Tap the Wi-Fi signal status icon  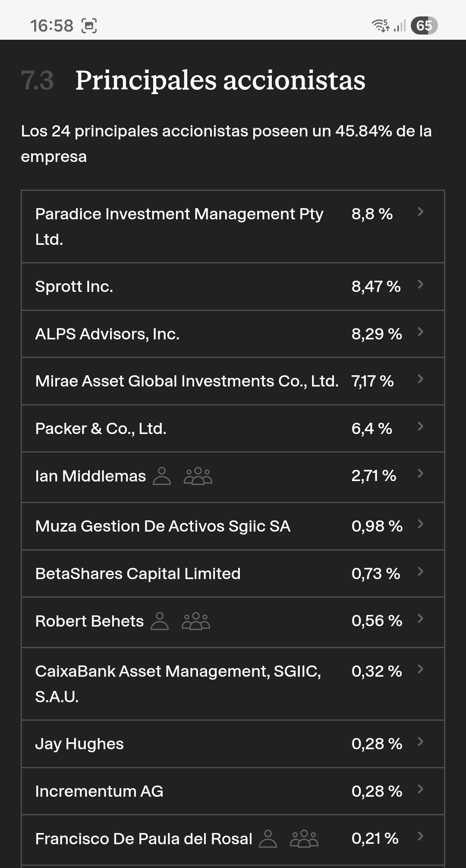[381, 25]
